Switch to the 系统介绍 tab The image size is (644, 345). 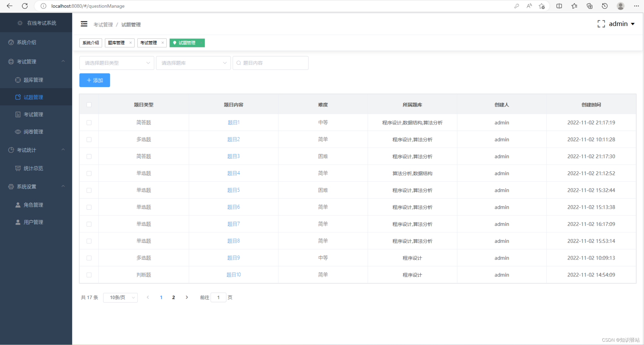pyautogui.click(x=91, y=43)
